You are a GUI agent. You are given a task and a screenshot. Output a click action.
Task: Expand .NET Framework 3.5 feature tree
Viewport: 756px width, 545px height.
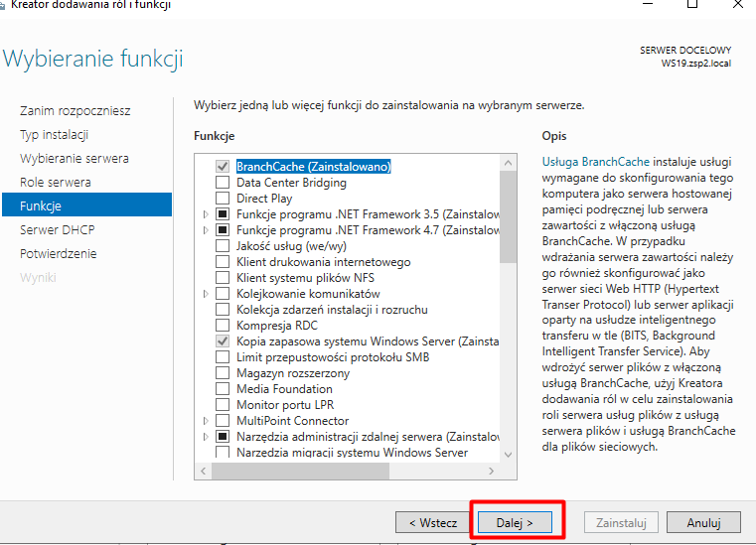coord(206,214)
